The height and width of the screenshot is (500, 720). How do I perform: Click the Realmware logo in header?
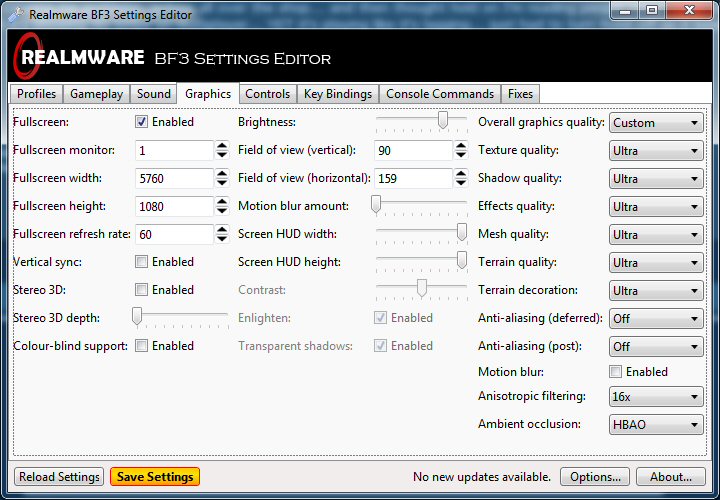[x=79, y=57]
